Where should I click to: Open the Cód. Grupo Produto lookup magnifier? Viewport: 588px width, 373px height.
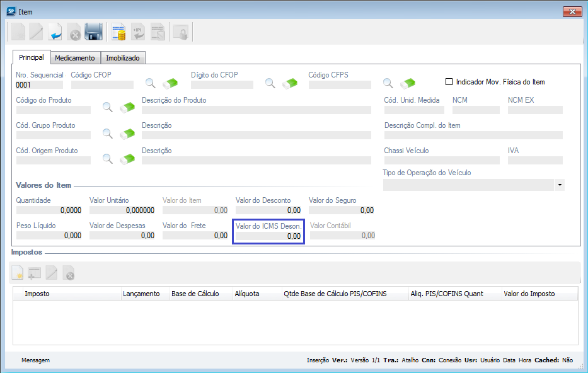[108, 133]
